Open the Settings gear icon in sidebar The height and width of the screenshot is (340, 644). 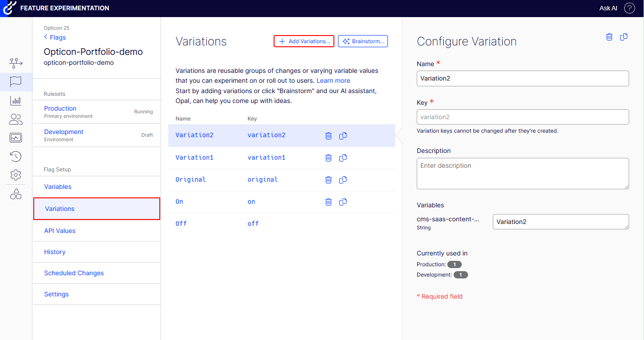16,174
